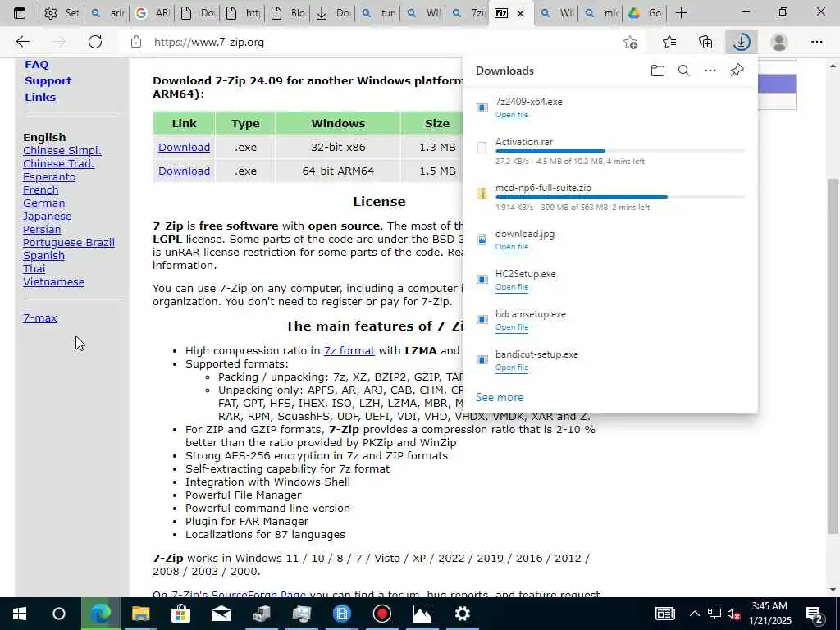Switch language to Portuguese Brazil
Image resolution: width=840 pixels, height=630 pixels.
pos(69,242)
